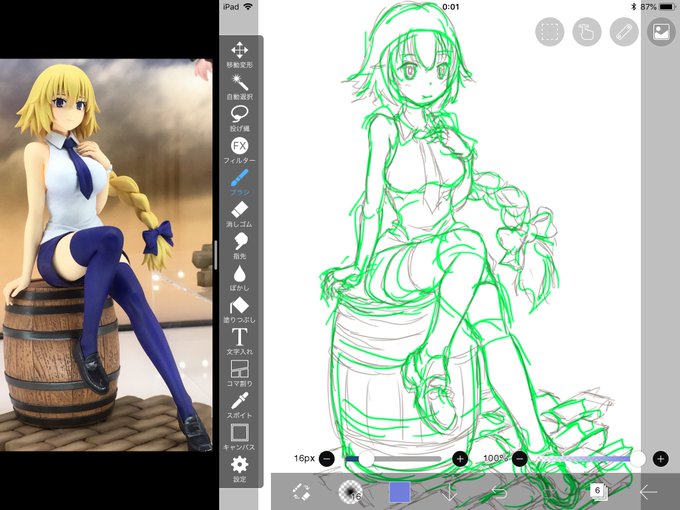680x510 pixels.
Task: Open the FX Filter (フィルター) tool
Action: coord(239,150)
